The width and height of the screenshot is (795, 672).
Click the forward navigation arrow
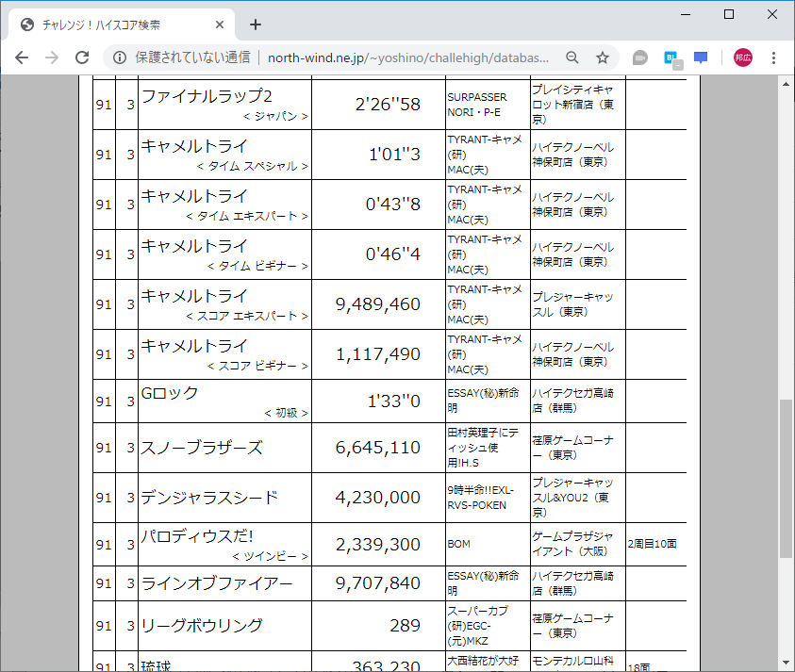pyautogui.click(x=52, y=57)
